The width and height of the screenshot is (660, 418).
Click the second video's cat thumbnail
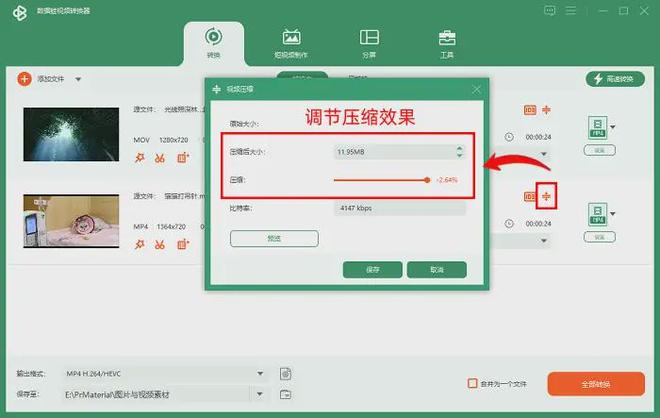click(x=64, y=219)
